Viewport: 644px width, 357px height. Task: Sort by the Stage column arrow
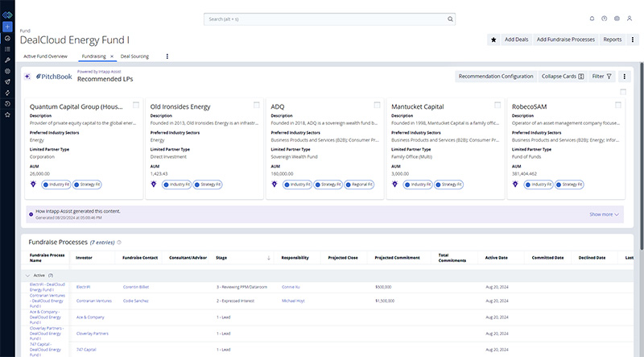click(x=269, y=258)
